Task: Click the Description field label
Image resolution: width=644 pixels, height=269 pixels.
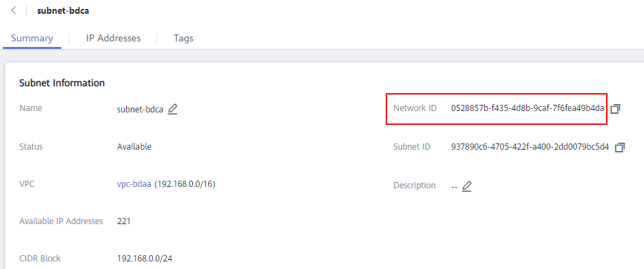Action: point(415,186)
